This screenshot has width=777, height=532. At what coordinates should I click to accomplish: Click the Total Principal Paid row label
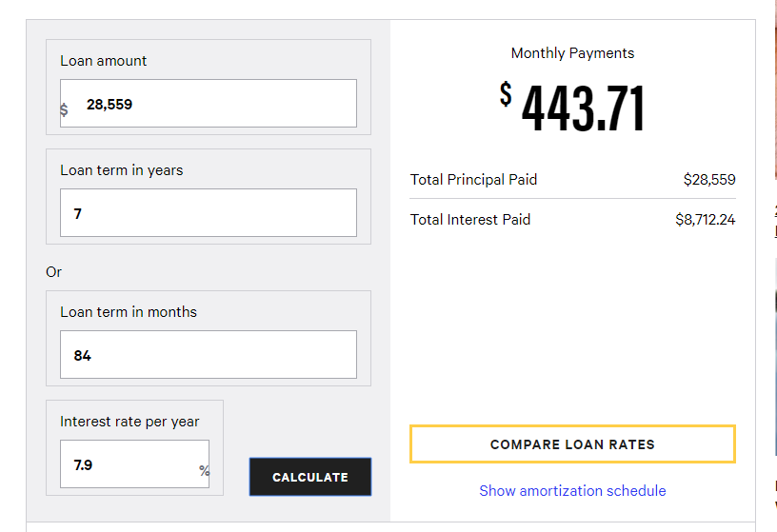click(x=473, y=179)
